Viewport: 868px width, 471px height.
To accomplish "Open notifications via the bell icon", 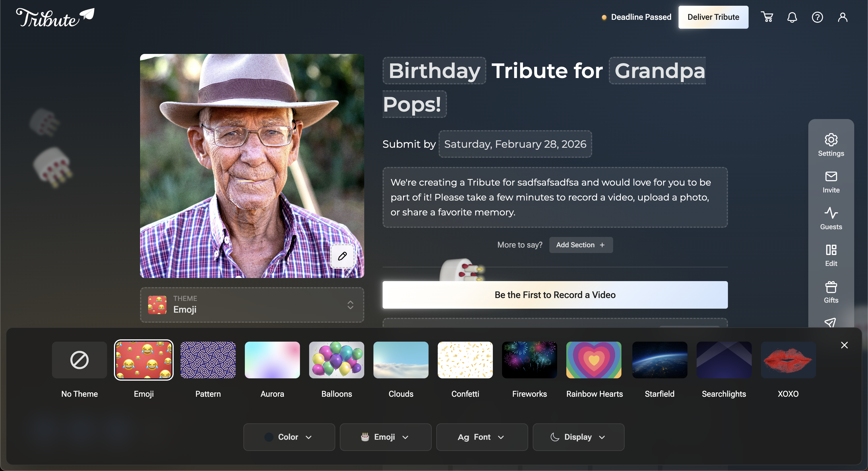I will 792,17.
